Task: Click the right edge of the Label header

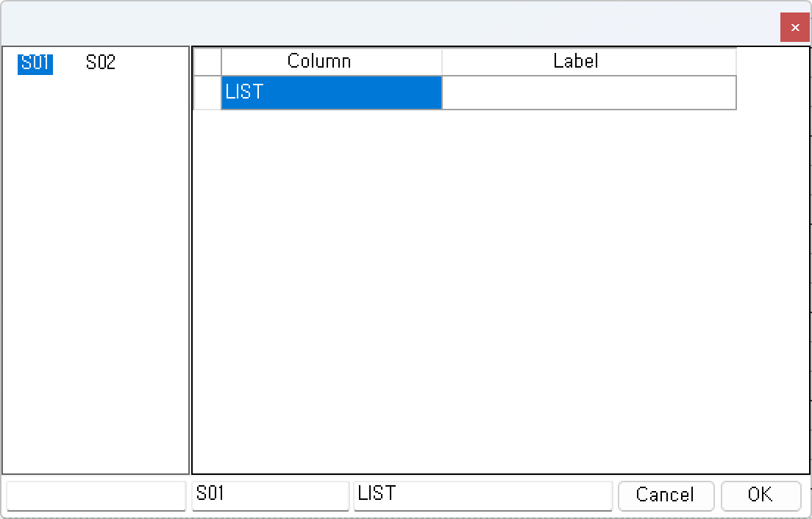Action: point(736,61)
